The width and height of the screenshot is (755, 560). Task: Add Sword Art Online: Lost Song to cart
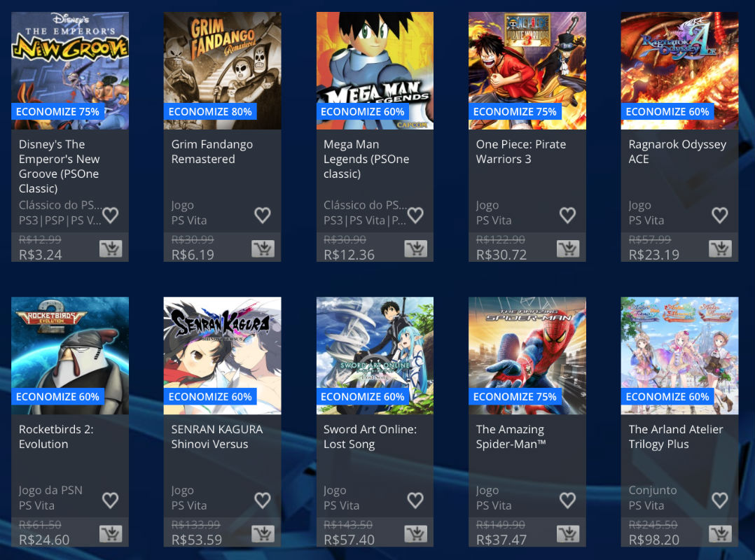[415, 534]
